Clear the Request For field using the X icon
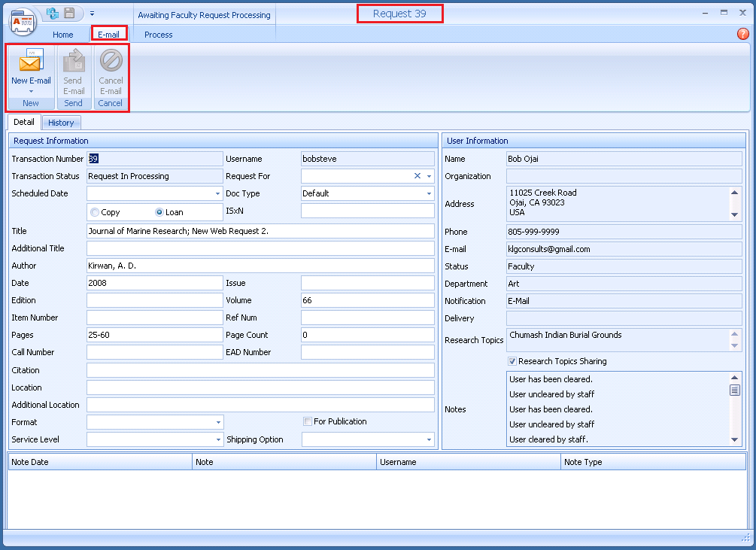This screenshot has width=756, height=550. 416,175
